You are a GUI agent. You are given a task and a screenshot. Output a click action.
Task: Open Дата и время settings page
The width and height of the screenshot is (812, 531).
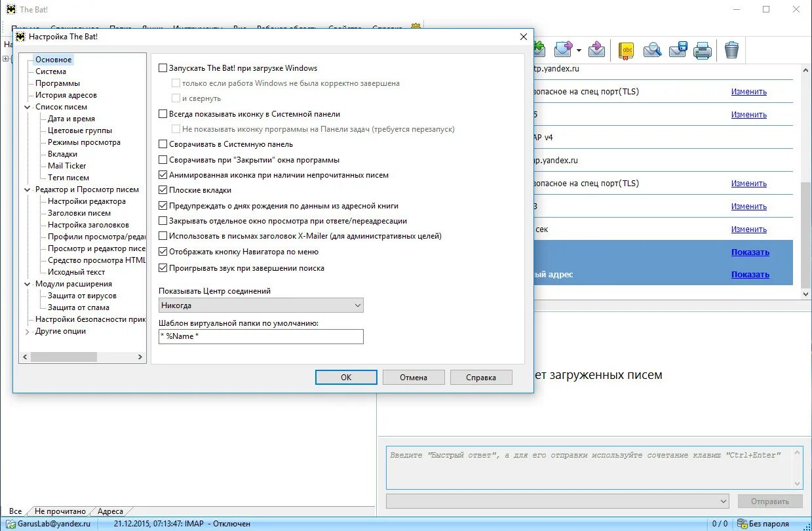click(71, 119)
